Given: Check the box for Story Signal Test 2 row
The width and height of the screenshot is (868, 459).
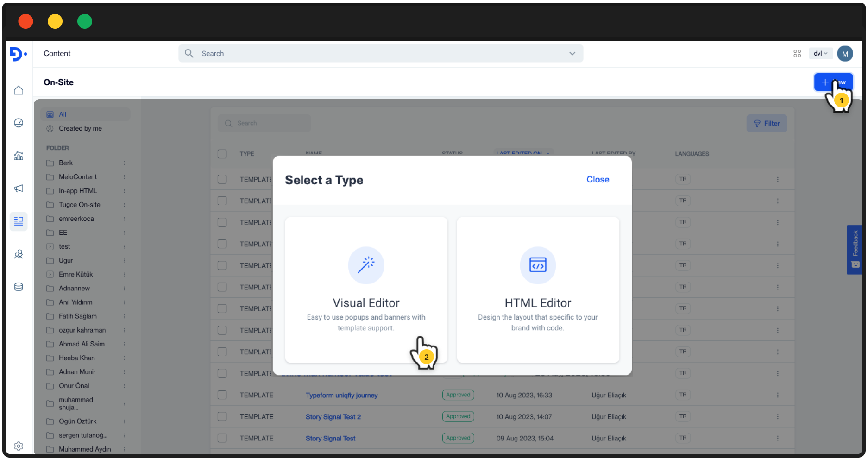Looking at the screenshot, I should (x=222, y=416).
